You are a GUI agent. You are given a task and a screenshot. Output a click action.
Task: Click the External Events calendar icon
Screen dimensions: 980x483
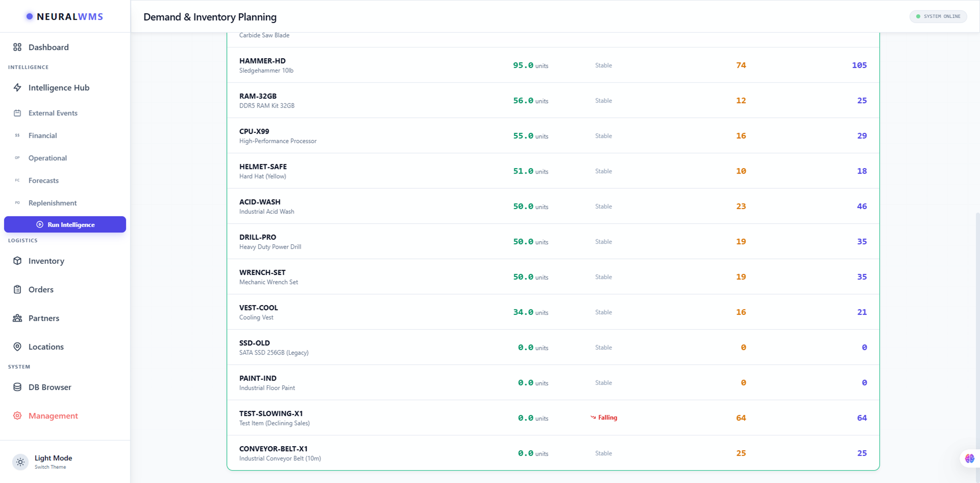17,113
